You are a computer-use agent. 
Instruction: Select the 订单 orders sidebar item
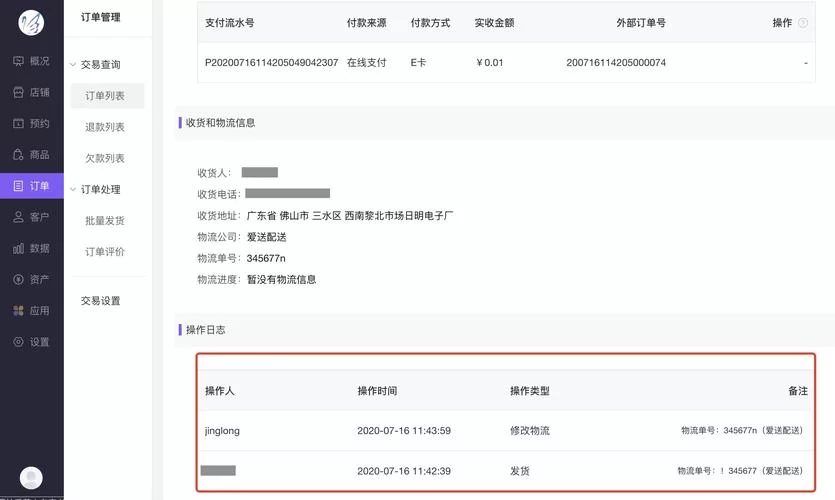pyautogui.click(x=31, y=186)
